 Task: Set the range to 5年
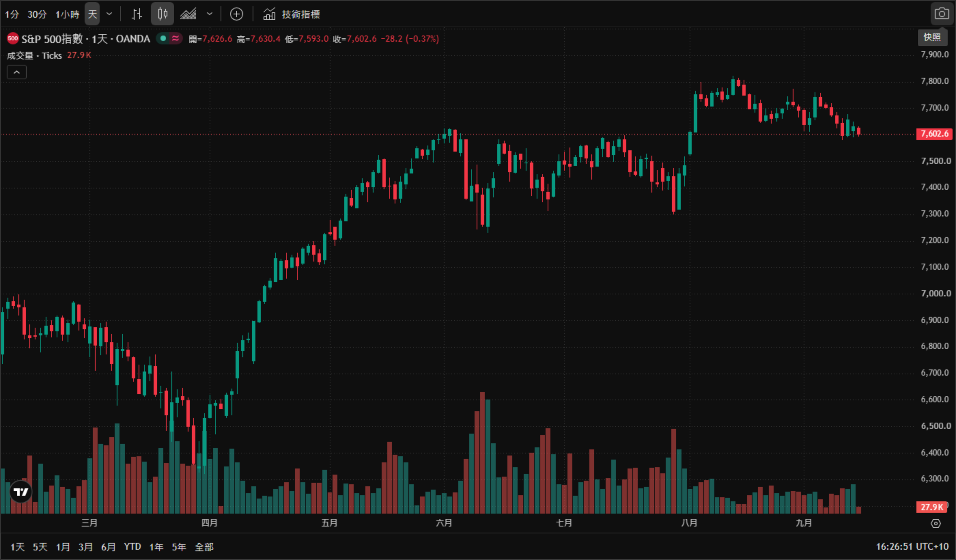(179, 547)
